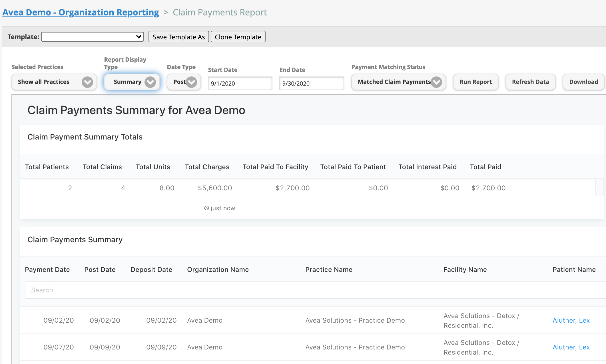Select a different Payment Matching Status
This screenshot has height=364, width=606.
pyautogui.click(x=398, y=82)
